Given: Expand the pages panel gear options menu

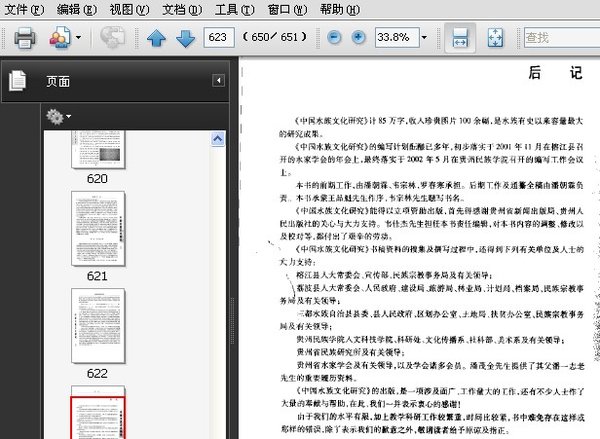Looking at the screenshot, I should click(59, 117).
